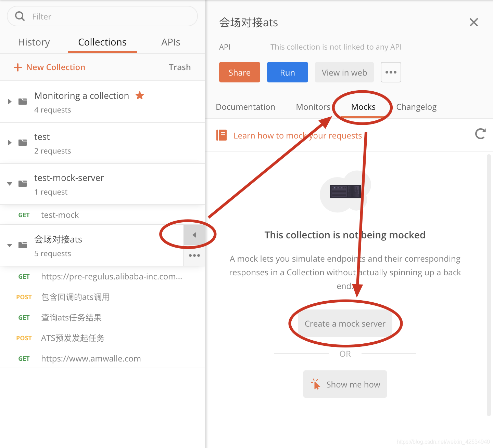Viewport: 493px width, 448px height.
Task: Click Create a mock server button
Action: (345, 324)
